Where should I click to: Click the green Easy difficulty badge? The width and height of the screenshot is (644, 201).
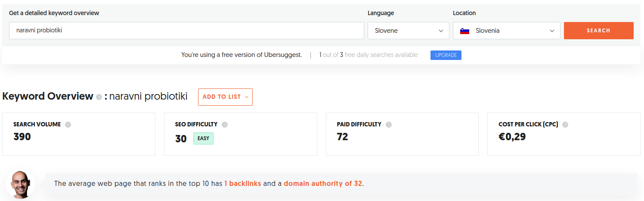point(203,138)
